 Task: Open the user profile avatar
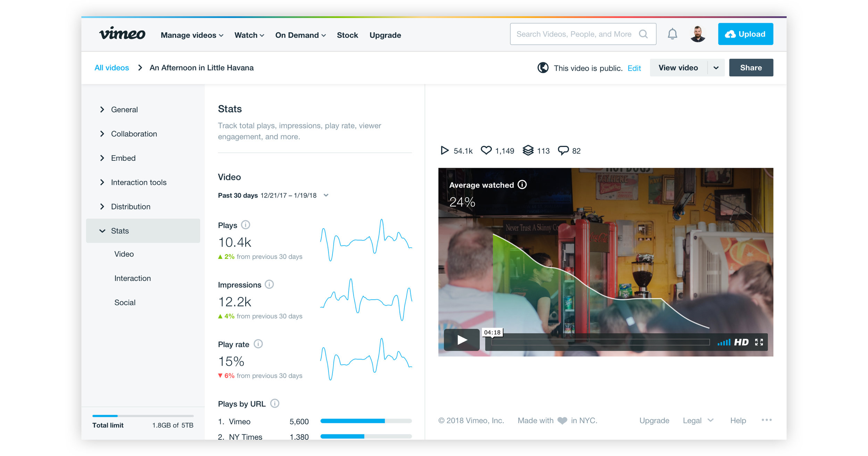pos(698,34)
